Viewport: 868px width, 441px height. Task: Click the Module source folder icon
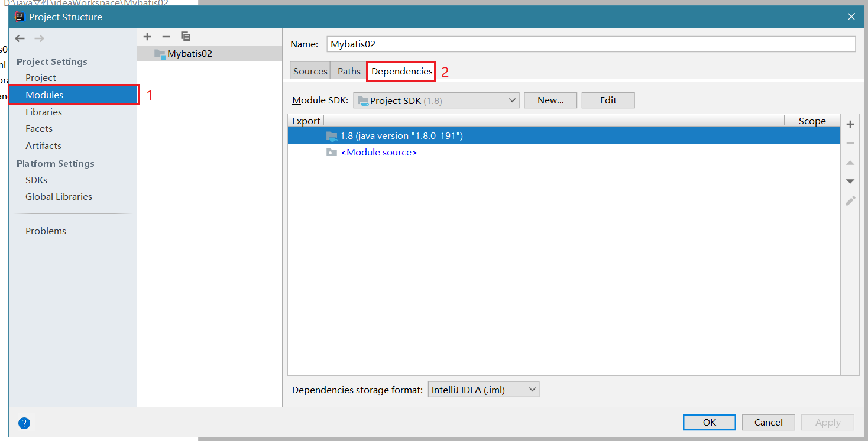[332, 153]
